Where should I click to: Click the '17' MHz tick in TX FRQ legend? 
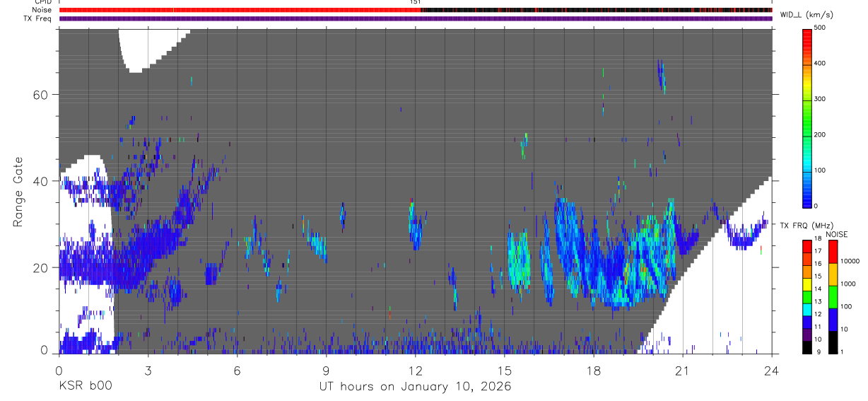(x=818, y=251)
